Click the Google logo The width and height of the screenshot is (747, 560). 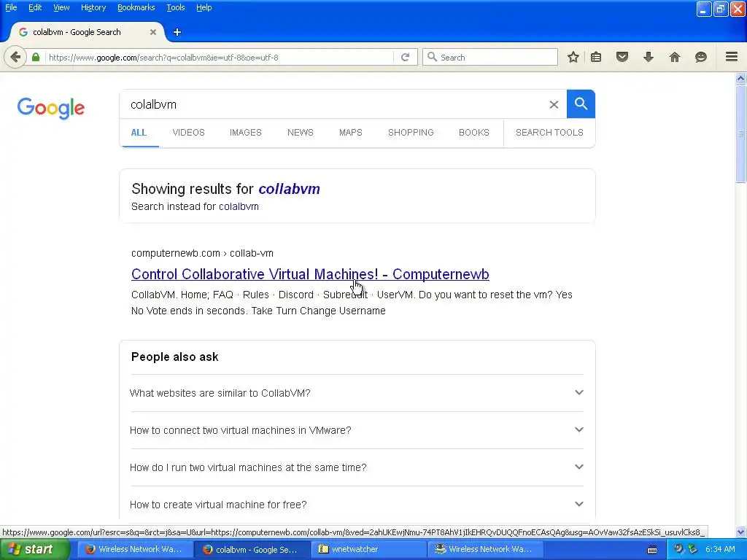coord(51,108)
